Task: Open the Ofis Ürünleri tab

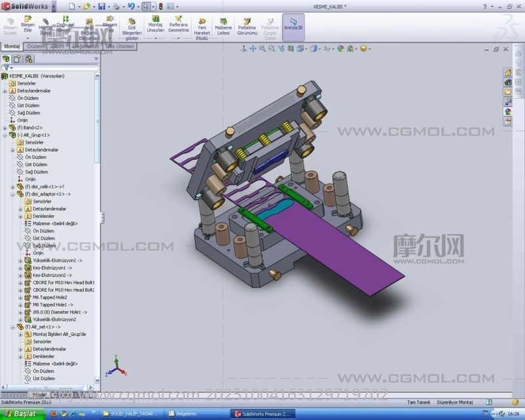Action: click(121, 47)
